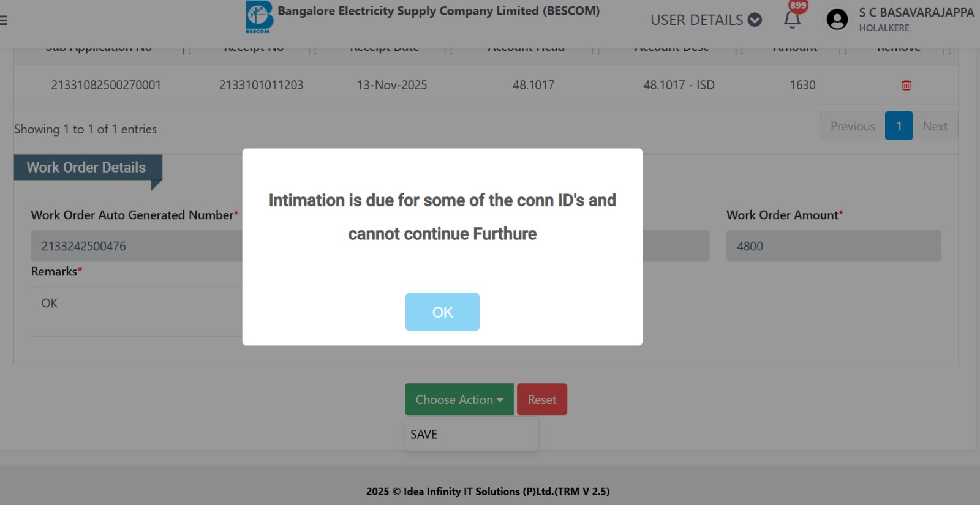Image resolution: width=980 pixels, height=505 pixels.
Task: Open the notifications bell
Action: pyautogui.click(x=792, y=20)
